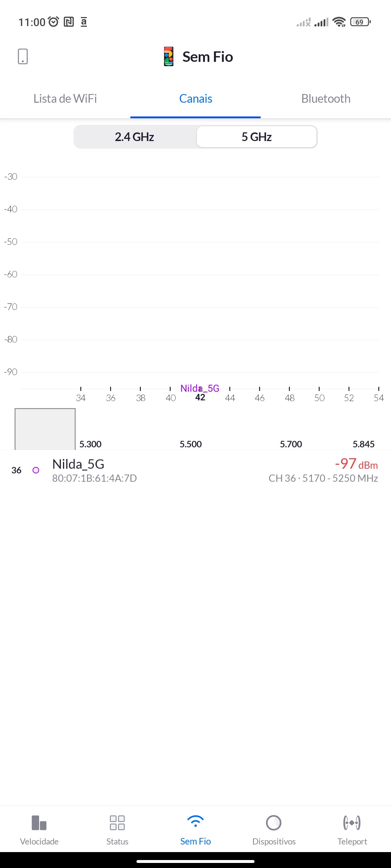
Task: Open the Velocidade speed test tab icon
Action: tap(39, 823)
